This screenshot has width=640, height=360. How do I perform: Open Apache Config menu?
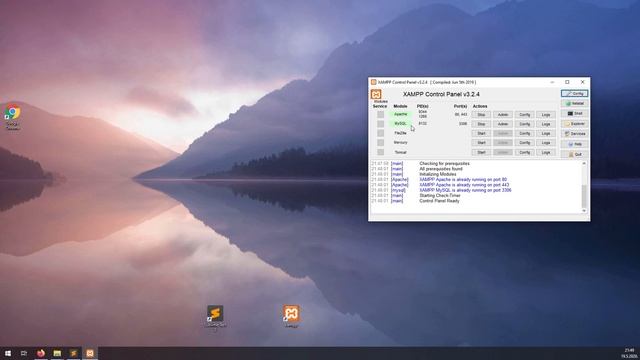pyautogui.click(x=524, y=115)
